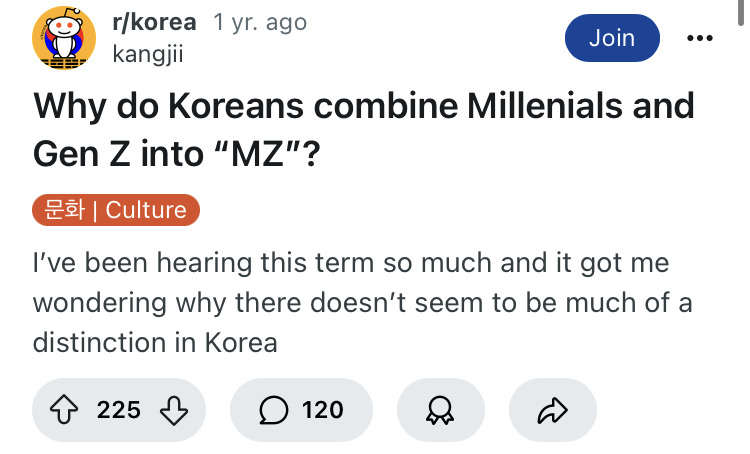The image size is (750, 454).
Task: View kangjii's user profile
Action: coord(150,53)
